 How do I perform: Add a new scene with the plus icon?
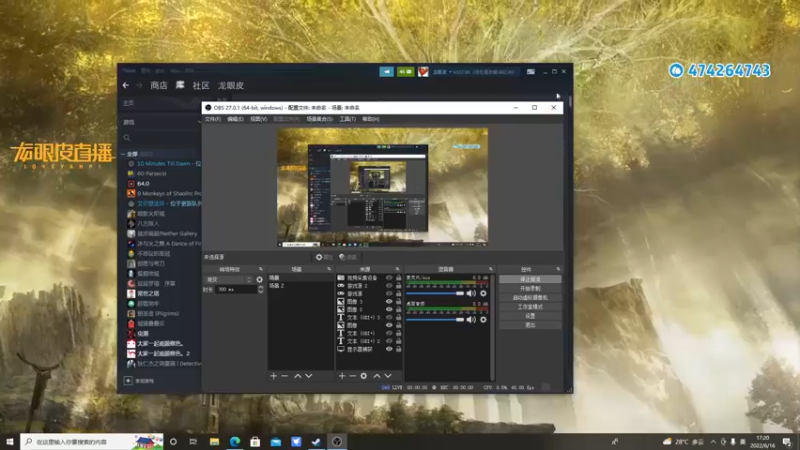273,376
